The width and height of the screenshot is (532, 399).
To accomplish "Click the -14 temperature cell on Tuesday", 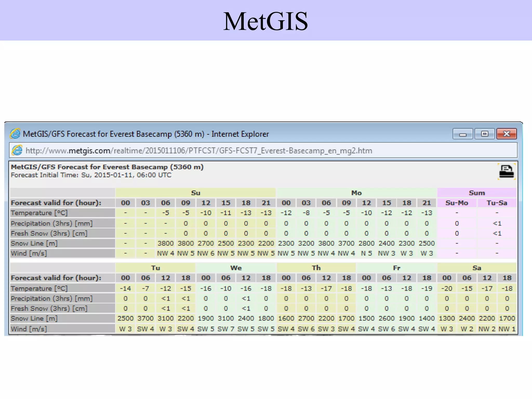I will [x=125, y=288].
